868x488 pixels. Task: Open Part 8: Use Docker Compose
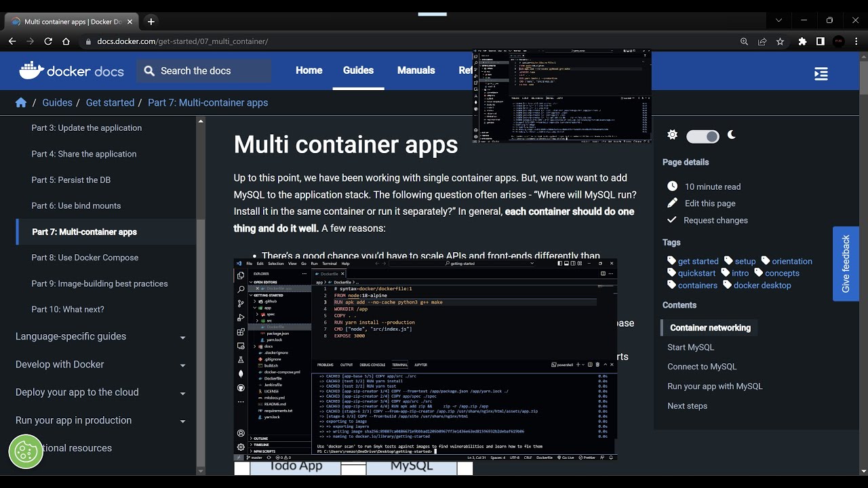[x=85, y=258]
